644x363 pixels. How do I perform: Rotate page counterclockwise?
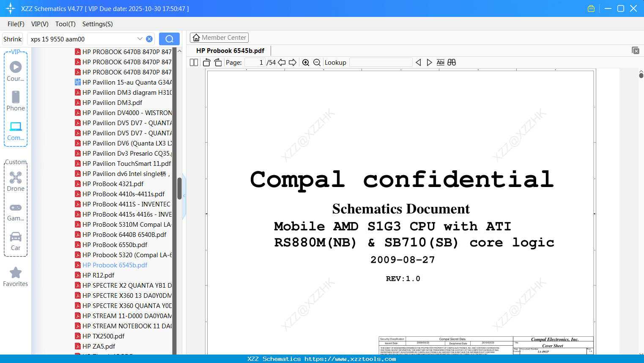(x=207, y=62)
